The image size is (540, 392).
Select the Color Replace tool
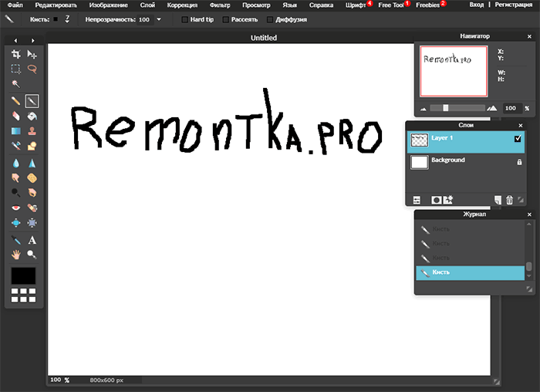16,146
